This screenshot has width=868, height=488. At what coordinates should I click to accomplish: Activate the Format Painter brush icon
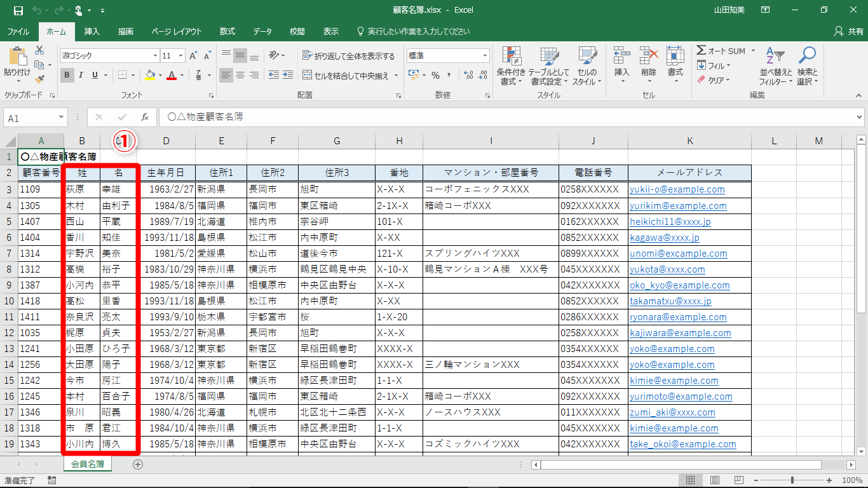pos(40,79)
